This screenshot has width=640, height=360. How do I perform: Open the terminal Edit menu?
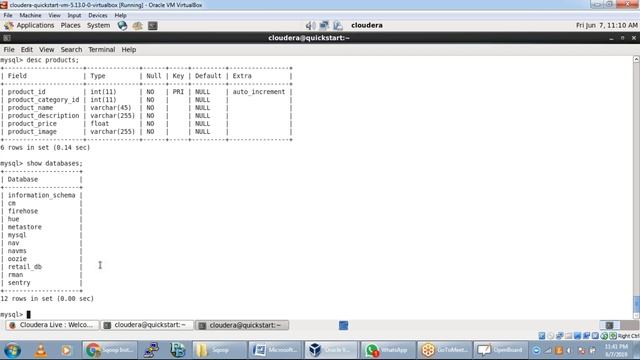click(x=27, y=49)
